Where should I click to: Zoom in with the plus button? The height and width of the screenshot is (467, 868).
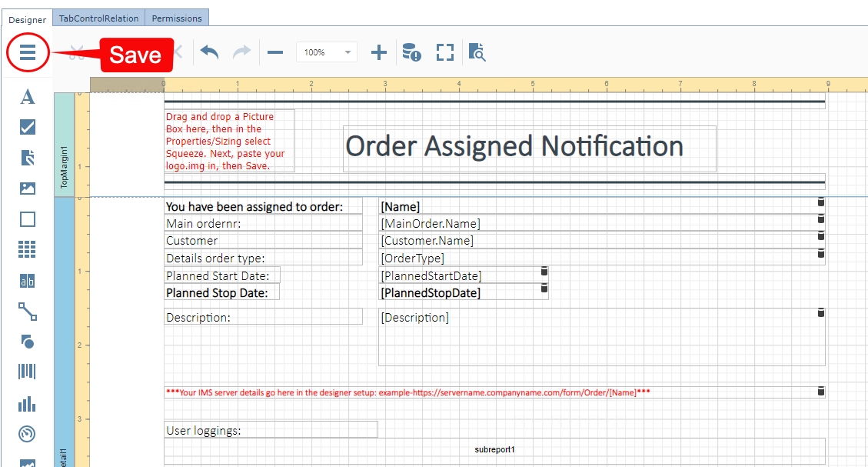click(x=378, y=52)
